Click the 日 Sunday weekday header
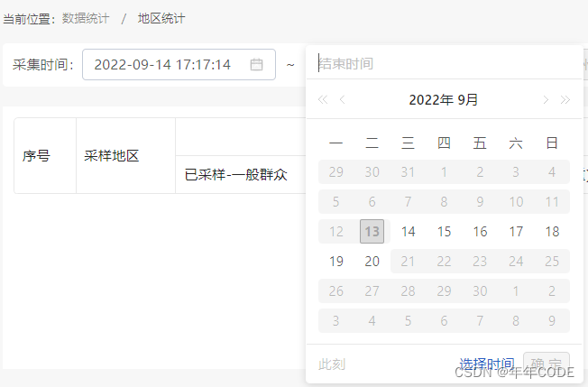Screen dimensions: 588x387 pos(552,143)
